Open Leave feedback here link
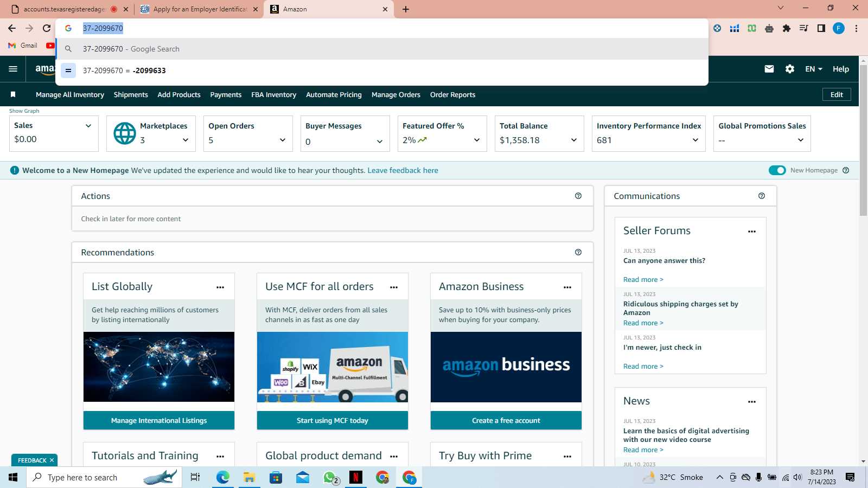This screenshot has height=488, width=868. pos(403,170)
